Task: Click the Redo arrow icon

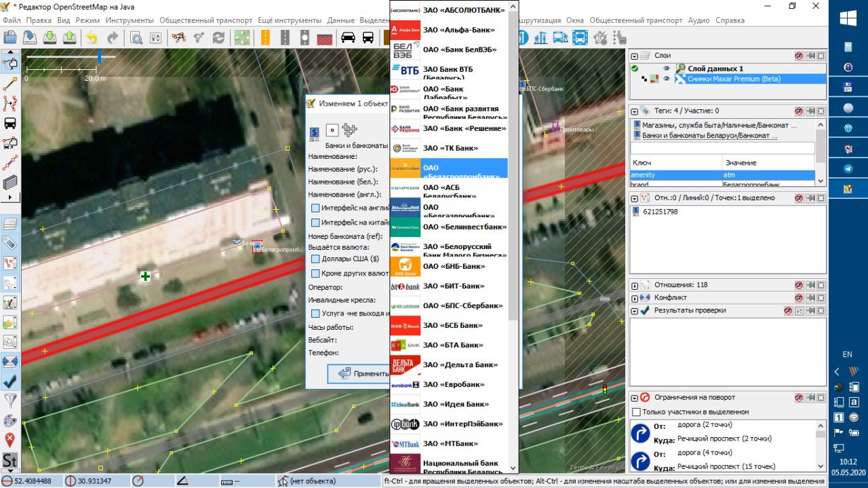Action: pos(112,37)
